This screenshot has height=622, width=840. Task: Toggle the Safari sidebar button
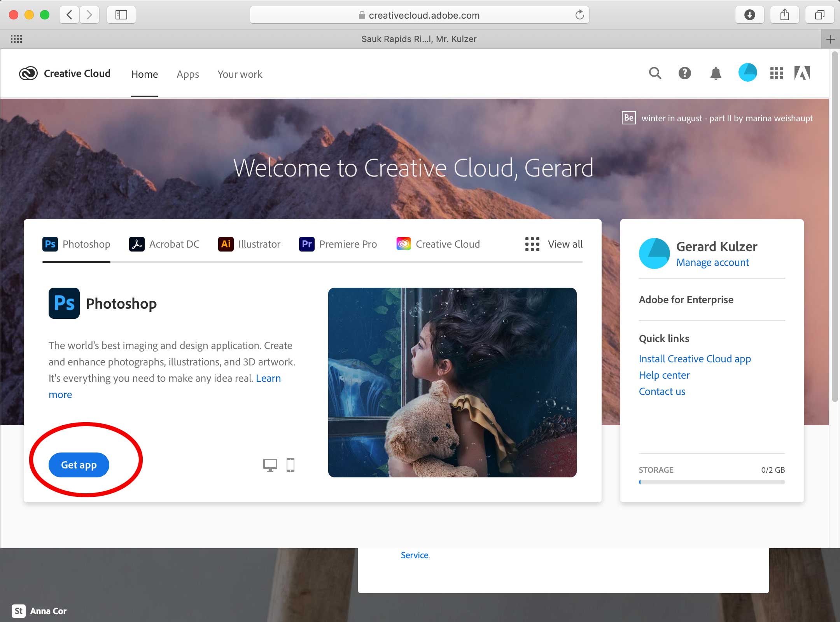click(121, 15)
